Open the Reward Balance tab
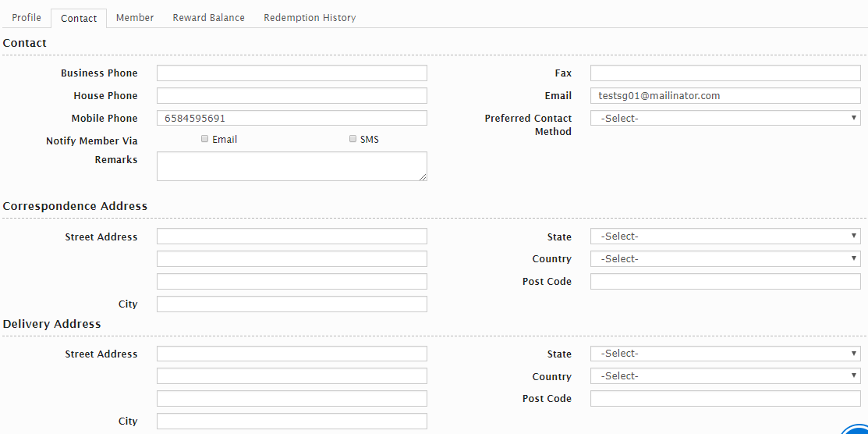 (x=208, y=17)
